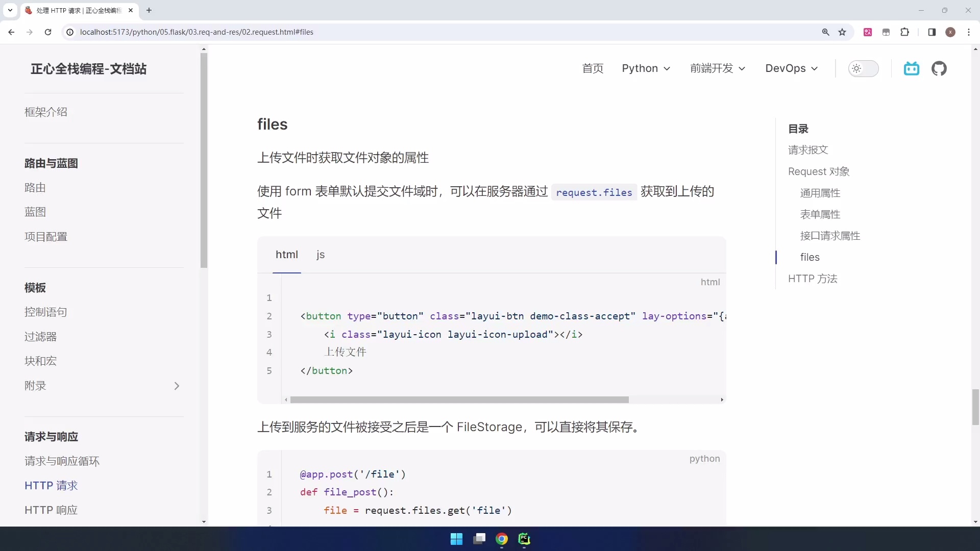Viewport: 980px width, 551px height.
Task: Click the horizontal scrollbar under the html code block
Action: tap(459, 400)
